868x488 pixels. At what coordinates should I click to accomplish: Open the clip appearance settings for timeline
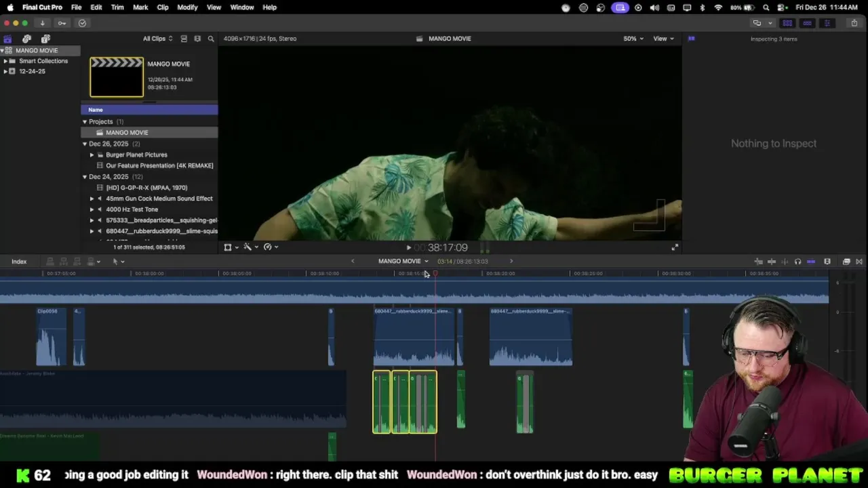click(x=827, y=262)
